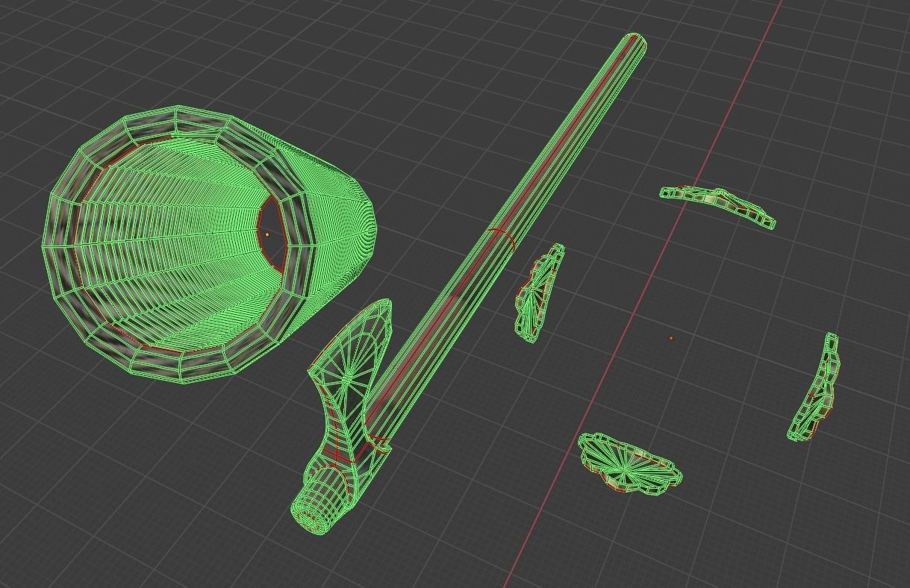This screenshot has height=588, width=910.
Task: Select the small fragment beside the rod's middle
Action: [538, 294]
